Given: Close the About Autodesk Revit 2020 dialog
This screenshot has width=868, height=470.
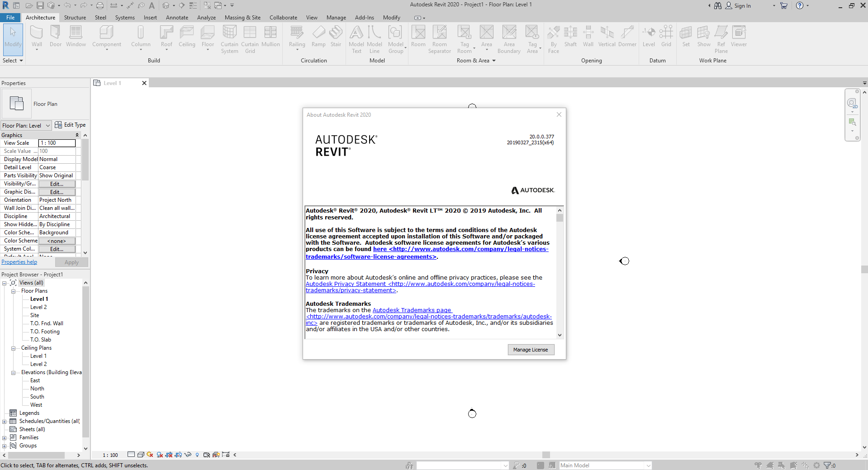Looking at the screenshot, I should click(559, 114).
